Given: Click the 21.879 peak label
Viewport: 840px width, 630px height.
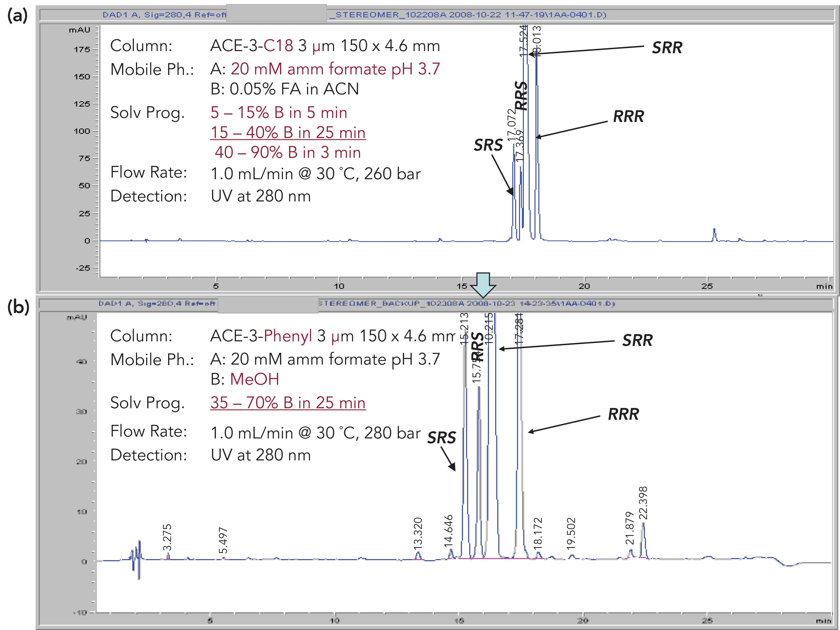Looking at the screenshot, I should [629, 528].
